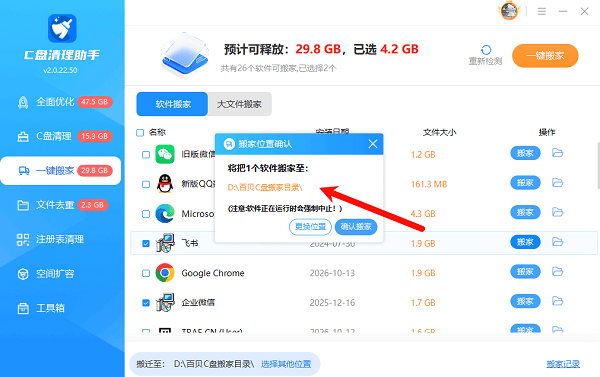
Task: Uncheck the 飞书 checkbox
Action: click(x=146, y=243)
